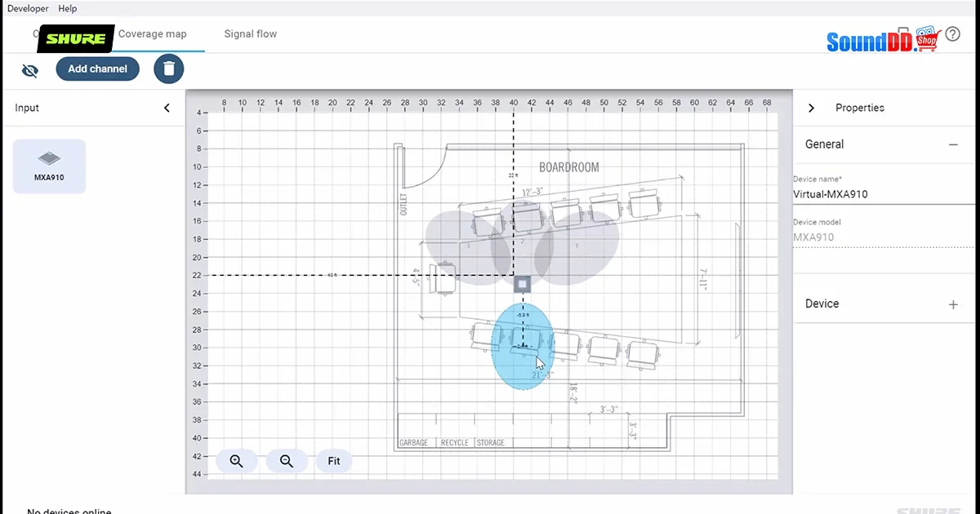
Task: Collapse the General section
Action: [953, 144]
